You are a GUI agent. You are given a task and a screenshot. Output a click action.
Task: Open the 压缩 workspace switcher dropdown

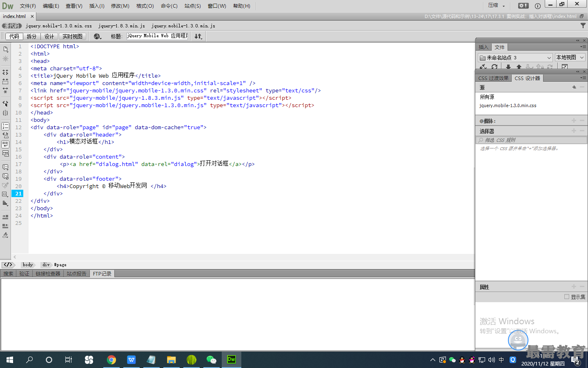coord(497,6)
